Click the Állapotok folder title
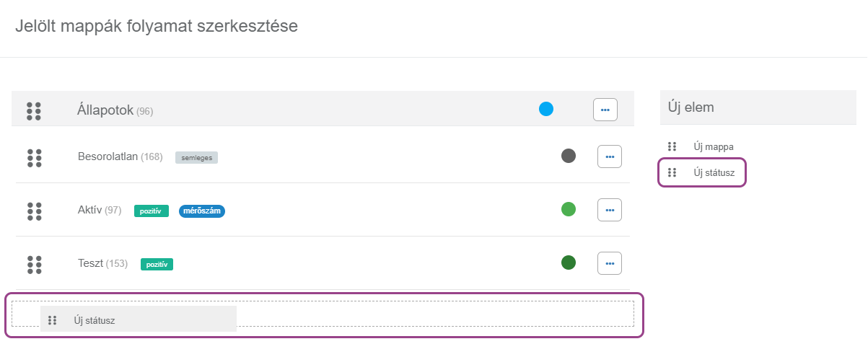Viewport: 868px width, 344px height. pyautogui.click(x=105, y=110)
